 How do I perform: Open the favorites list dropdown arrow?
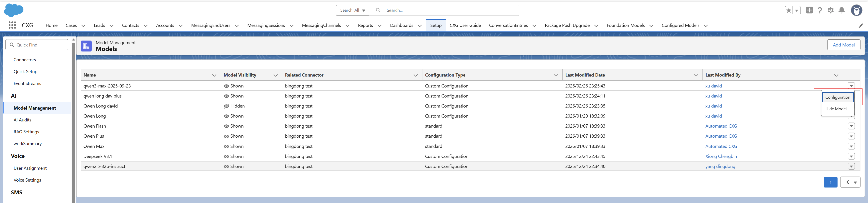(797, 10)
